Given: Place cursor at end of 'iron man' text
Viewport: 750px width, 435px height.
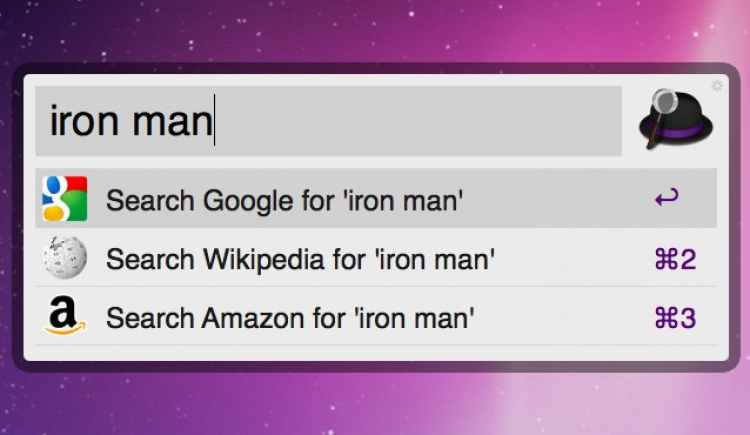Looking at the screenshot, I should click(214, 122).
